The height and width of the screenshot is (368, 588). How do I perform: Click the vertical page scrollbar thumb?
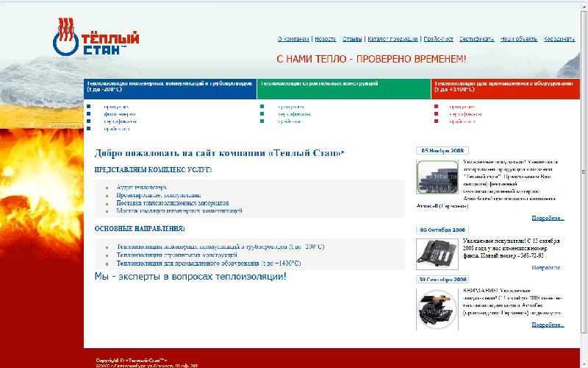pos(584,172)
